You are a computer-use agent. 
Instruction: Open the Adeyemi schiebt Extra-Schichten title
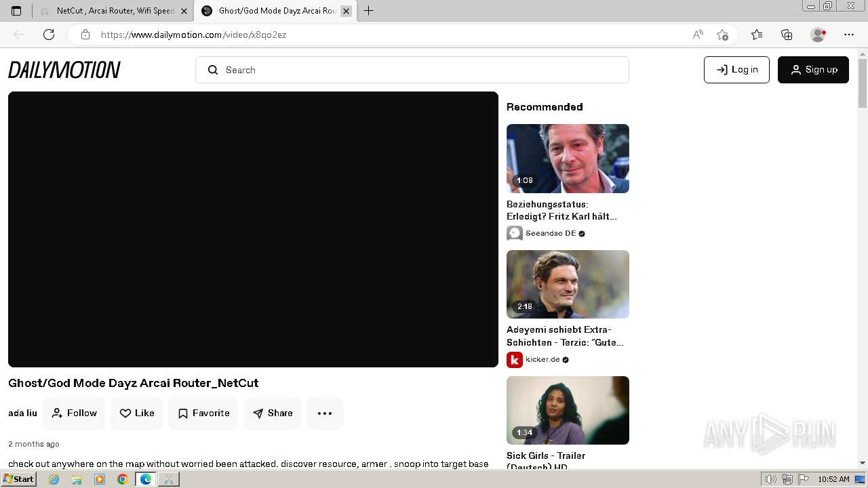point(565,336)
